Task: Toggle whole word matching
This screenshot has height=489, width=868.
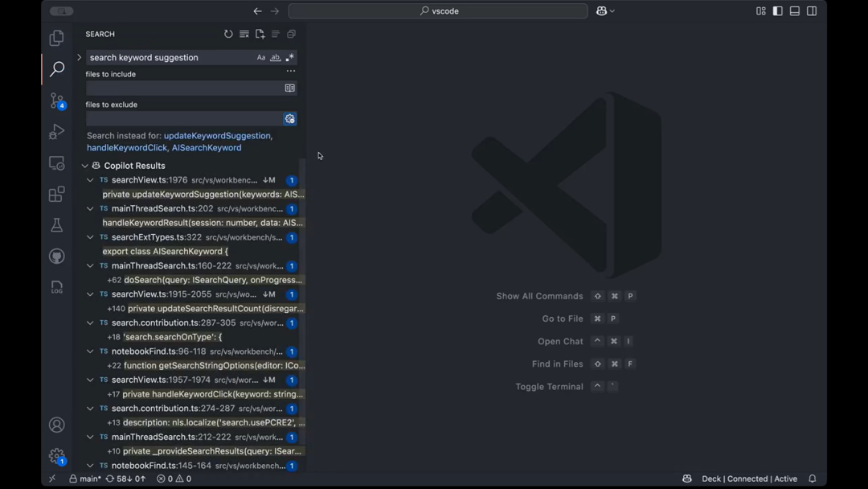Action: coord(275,57)
